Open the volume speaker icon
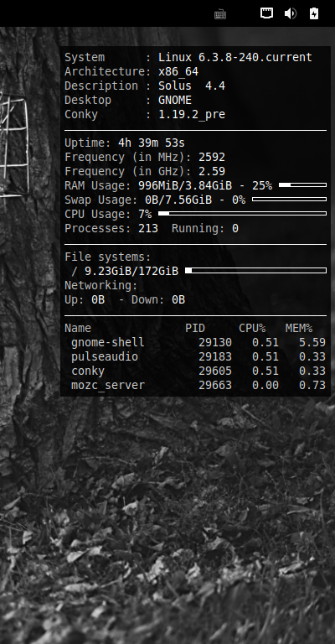The image size is (335, 644). 291,13
